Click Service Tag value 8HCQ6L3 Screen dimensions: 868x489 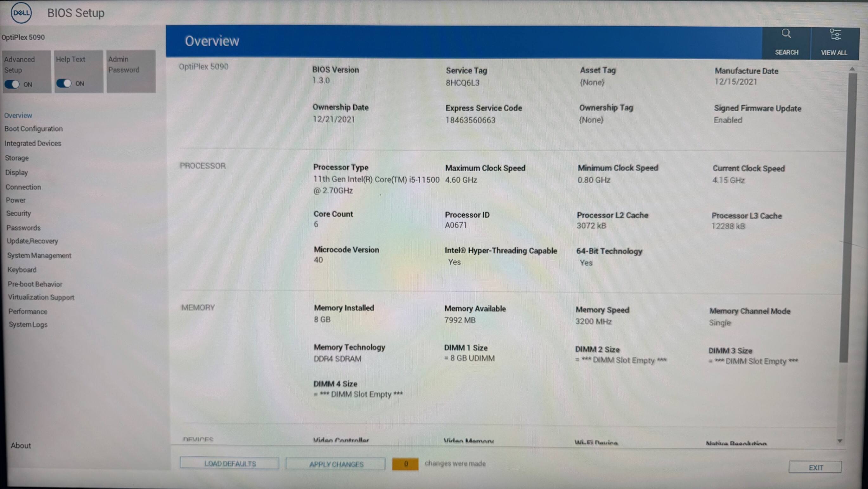coord(462,83)
